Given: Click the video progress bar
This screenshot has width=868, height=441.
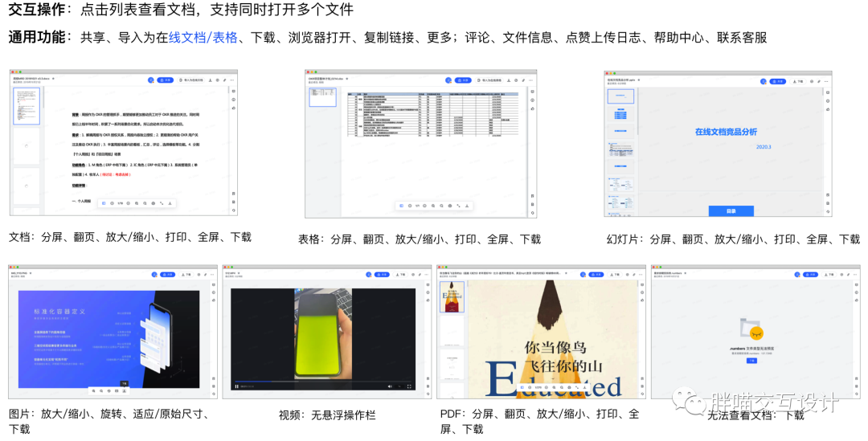Looking at the screenshot, I should (x=323, y=382).
